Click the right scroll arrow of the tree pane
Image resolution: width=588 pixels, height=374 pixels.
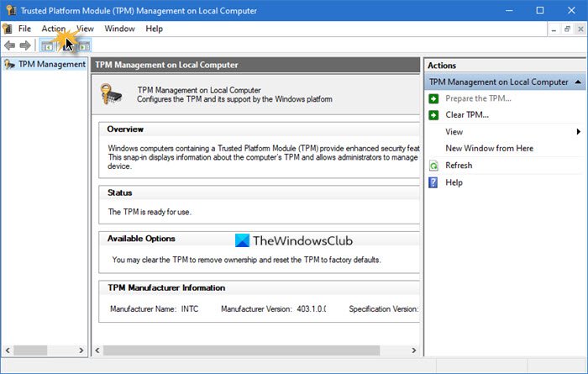click(81, 350)
